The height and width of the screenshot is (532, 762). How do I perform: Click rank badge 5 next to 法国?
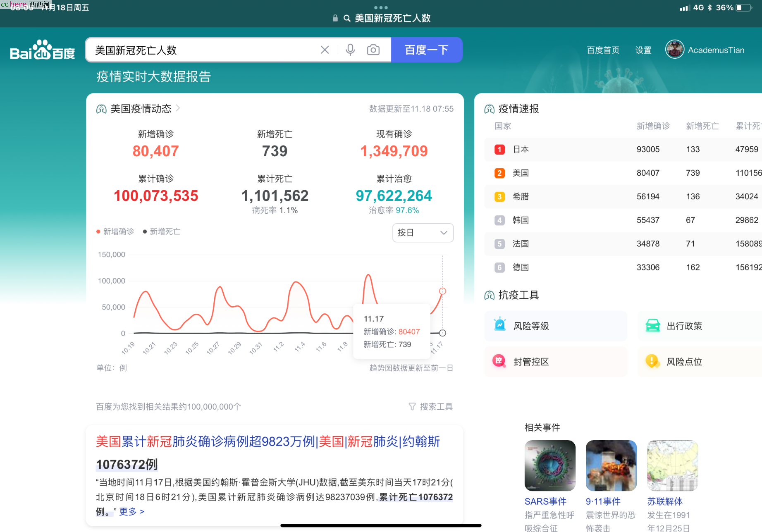[x=499, y=243]
